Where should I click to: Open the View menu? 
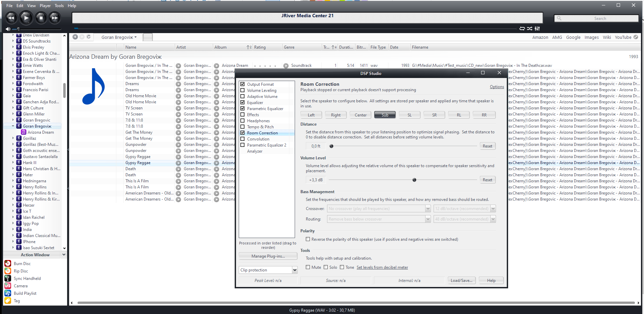31,6
